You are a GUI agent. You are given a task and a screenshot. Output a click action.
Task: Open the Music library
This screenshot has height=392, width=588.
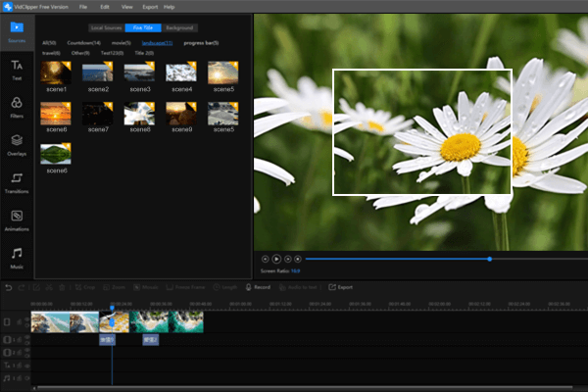pyautogui.click(x=17, y=257)
